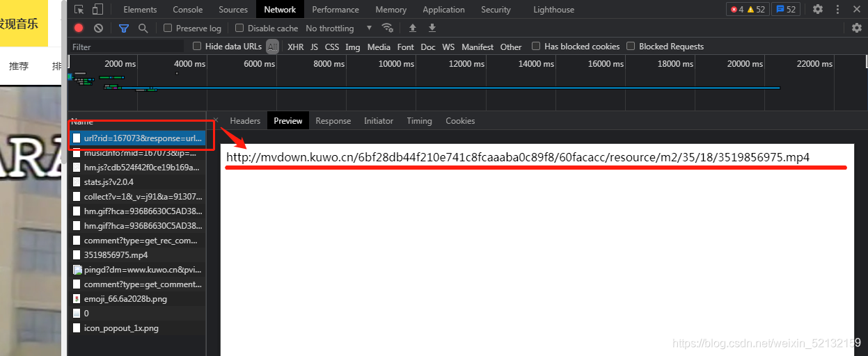The width and height of the screenshot is (868, 356).
Task: Close the request details pane
Action: click(216, 120)
